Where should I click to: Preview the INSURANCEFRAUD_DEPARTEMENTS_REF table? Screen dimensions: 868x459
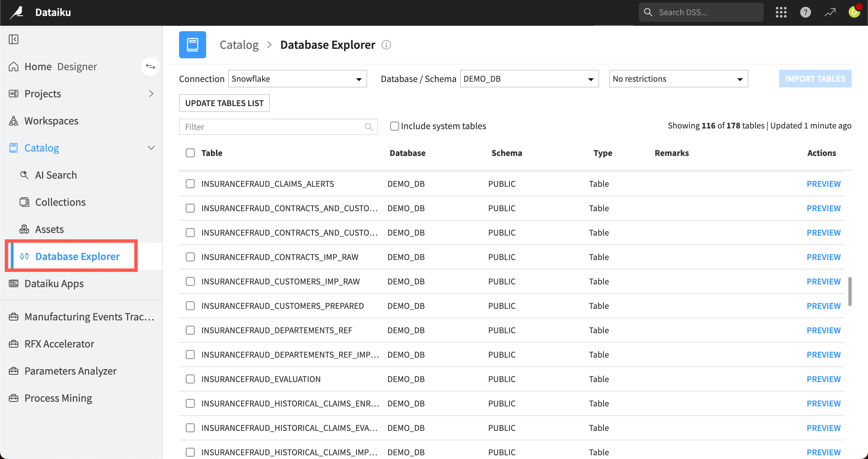click(x=824, y=330)
